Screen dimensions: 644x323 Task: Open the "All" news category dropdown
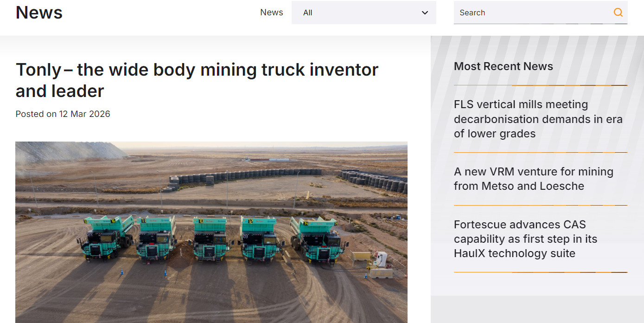click(363, 13)
